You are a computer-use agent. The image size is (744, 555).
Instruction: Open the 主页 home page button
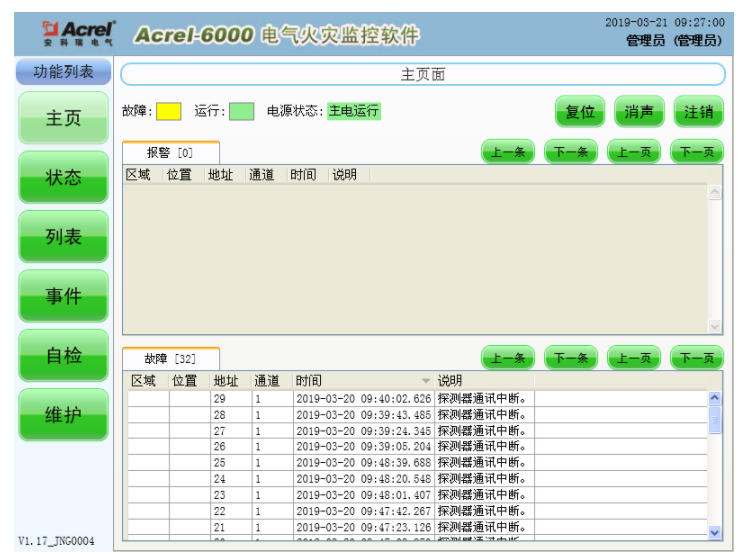coord(63,118)
